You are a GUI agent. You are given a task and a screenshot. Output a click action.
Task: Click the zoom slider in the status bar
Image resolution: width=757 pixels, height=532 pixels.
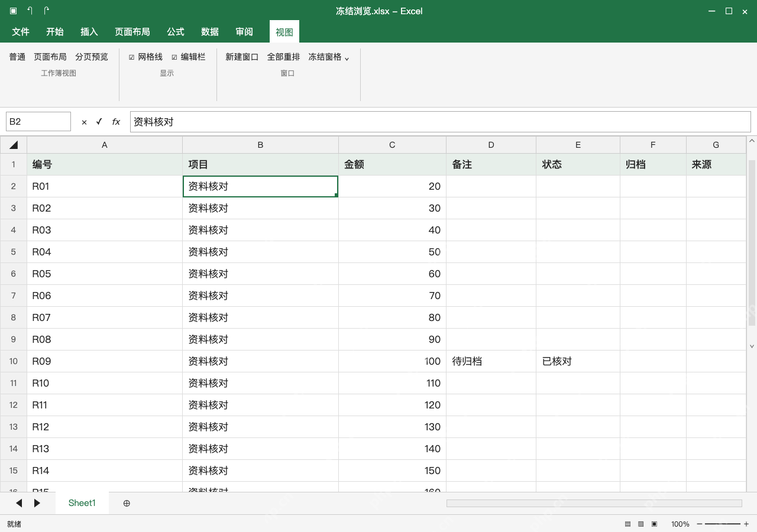[723, 524]
